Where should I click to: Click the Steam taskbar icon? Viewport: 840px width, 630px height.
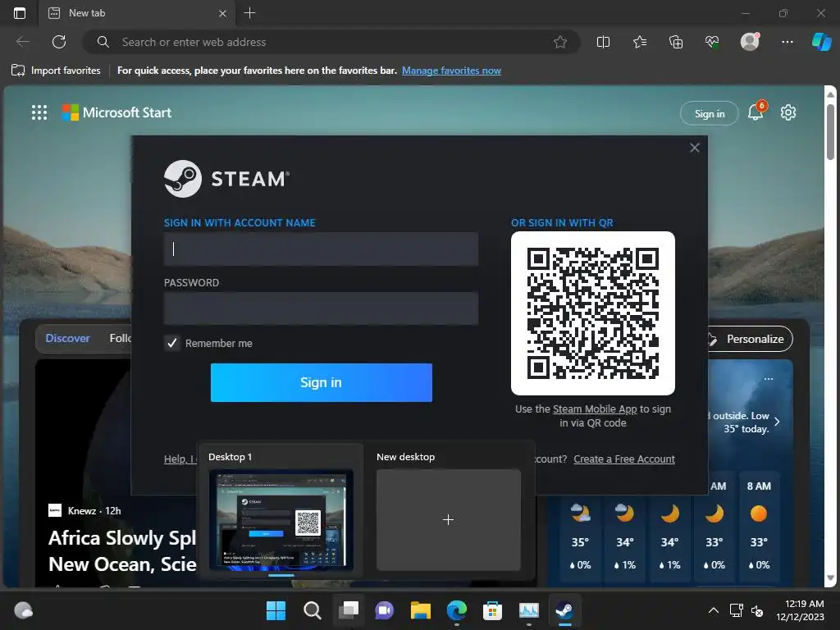click(x=564, y=610)
